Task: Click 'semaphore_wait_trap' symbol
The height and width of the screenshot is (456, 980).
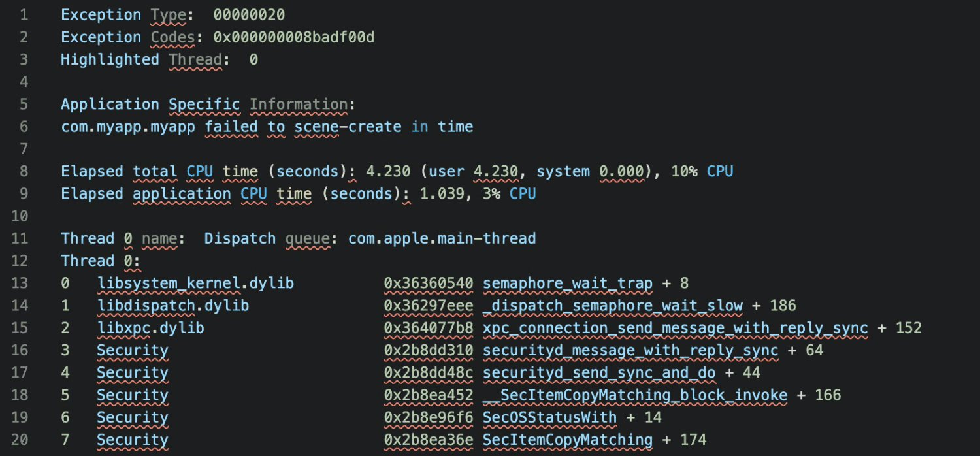Action: 568,283
